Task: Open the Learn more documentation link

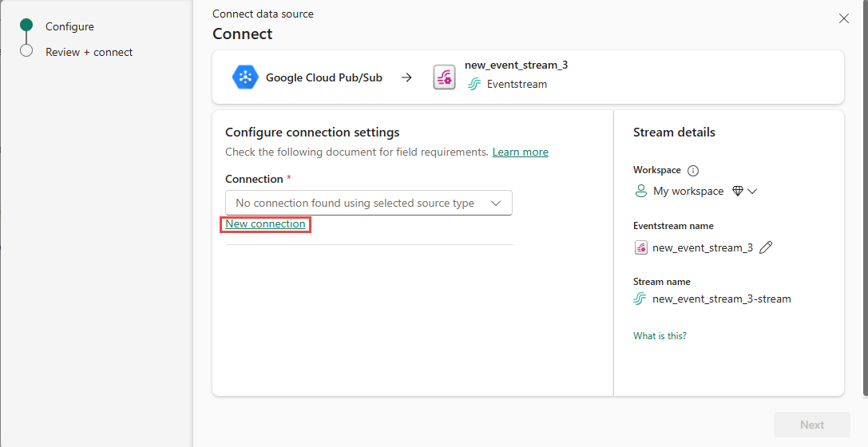Action: (520, 152)
